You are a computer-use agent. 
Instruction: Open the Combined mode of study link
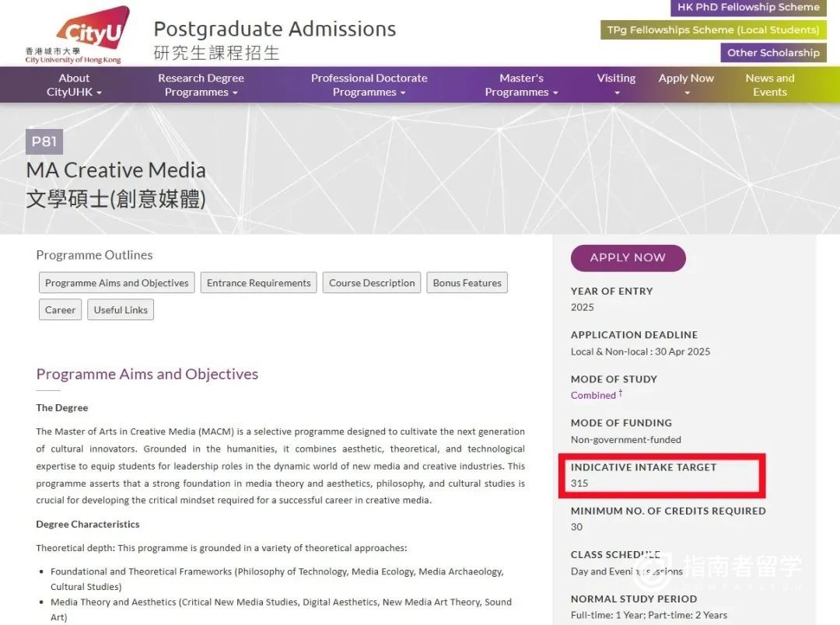[593, 395]
